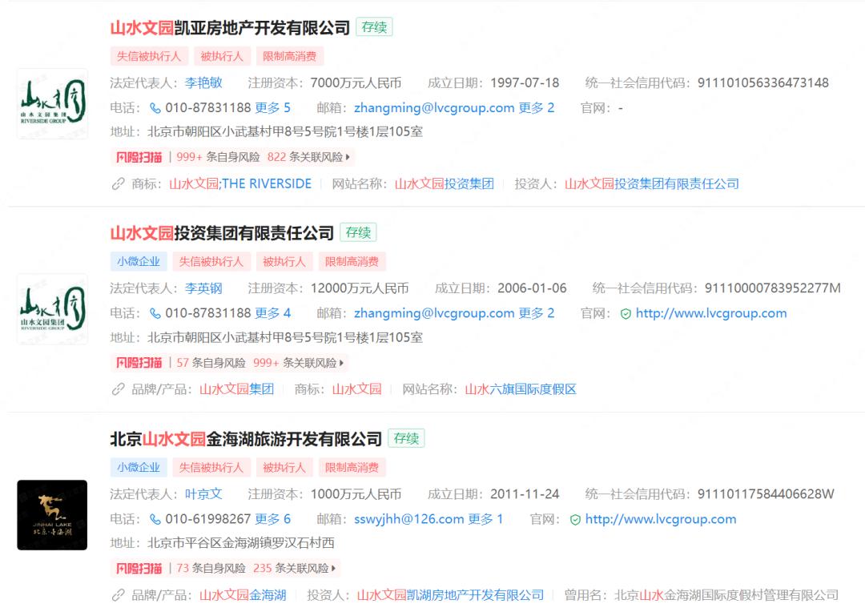Click the JINHAI LAKE logo thumbnail

(51, 517)
